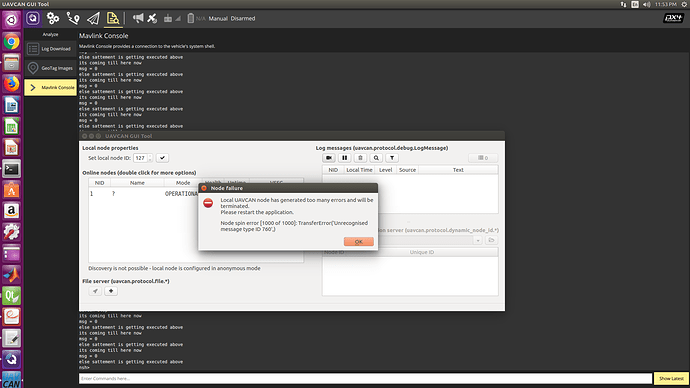
Task: Click the sound volume indicator
Action: (x=646, y=4)
